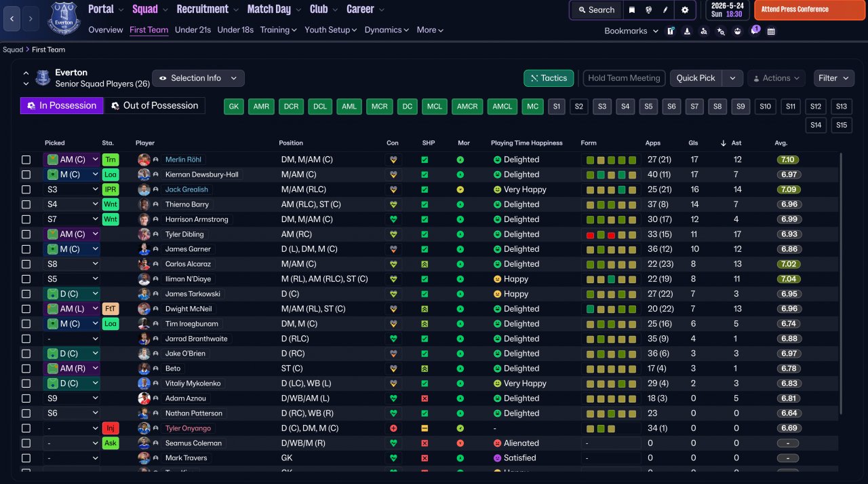Select the checkbox next to Jack Grealish
The width and height of the screenshot is (868, 484).
pos(26,189)
